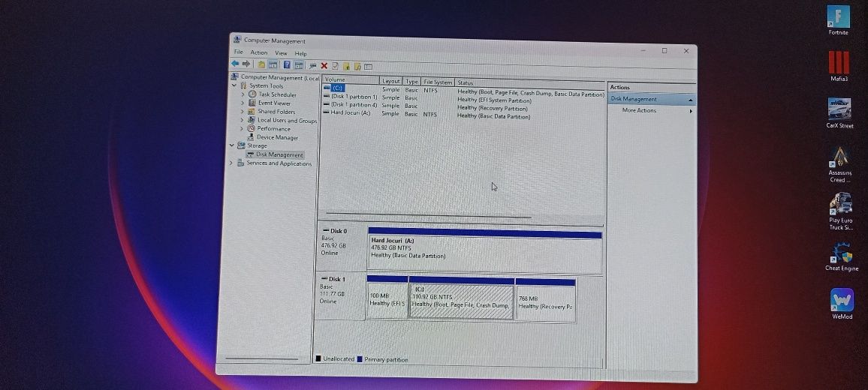Viewport: 868px width, 390px height.
Task: Select Performance in the console tree
Action: point(269,129)
